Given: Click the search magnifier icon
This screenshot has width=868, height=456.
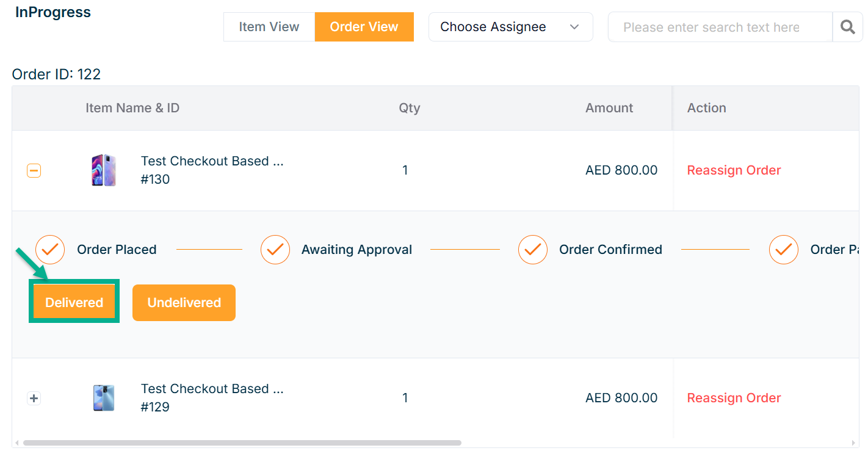Looking at the screenshot, I should click(x=847, y=27).
